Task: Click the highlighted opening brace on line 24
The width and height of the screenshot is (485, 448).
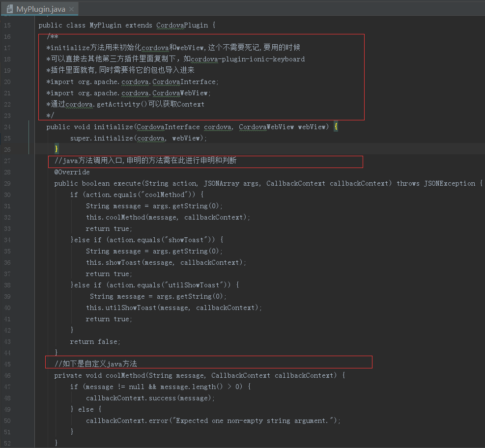Action: click(336, 127)
